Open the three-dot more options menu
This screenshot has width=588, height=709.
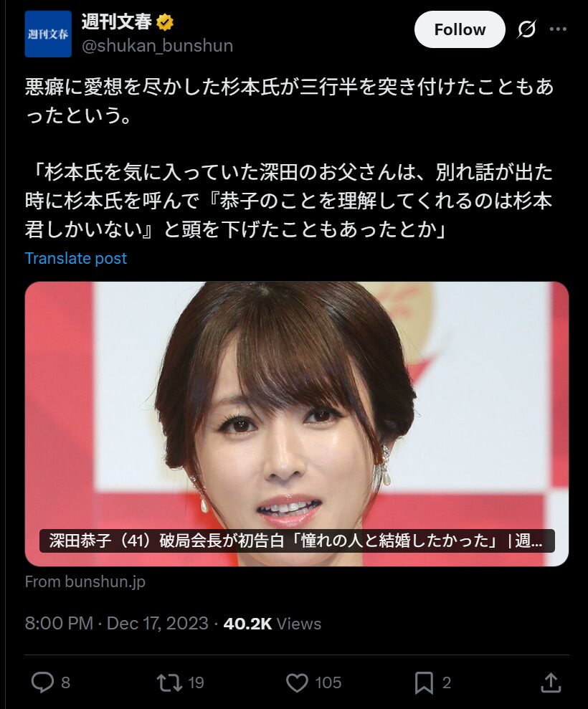point(558,29)
